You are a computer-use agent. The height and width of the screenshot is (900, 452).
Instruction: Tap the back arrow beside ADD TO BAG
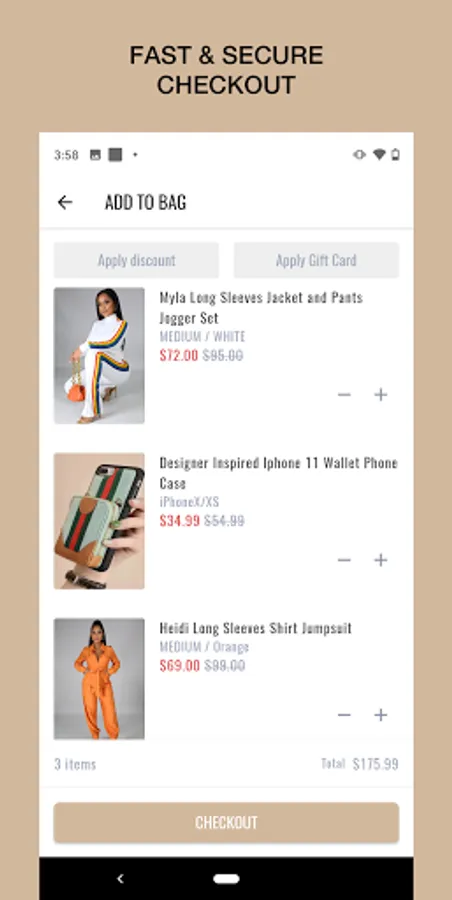click(65, 202)
